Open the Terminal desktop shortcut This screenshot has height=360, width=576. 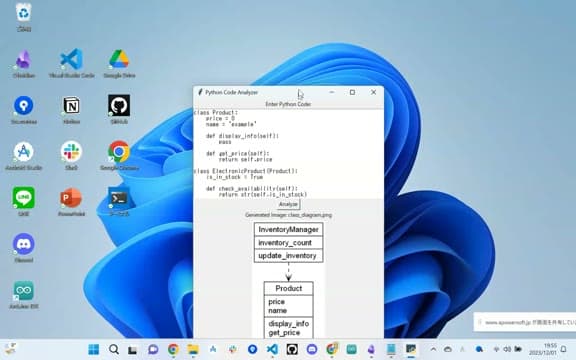119,201
